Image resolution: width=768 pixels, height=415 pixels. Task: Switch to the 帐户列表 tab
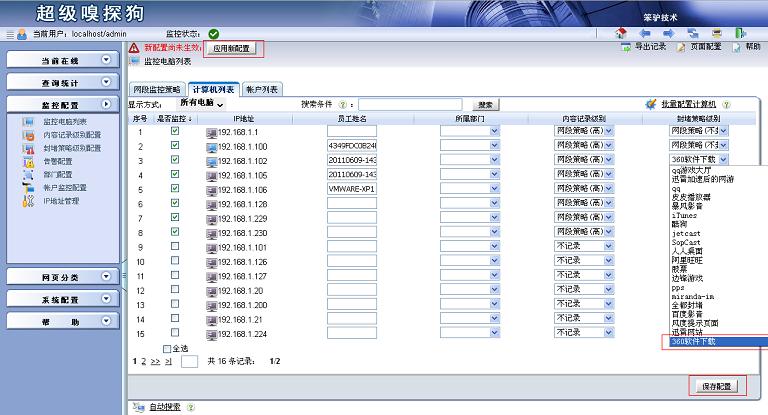tap(263, 88)
